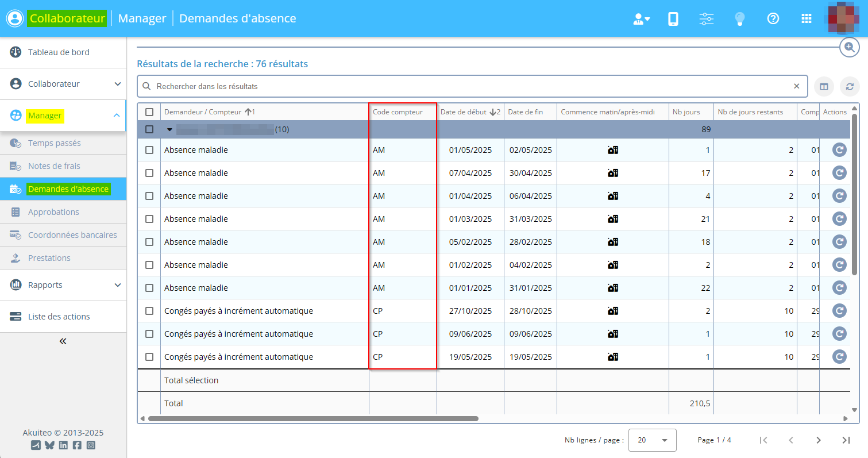This screenshot has width=868, height=458.
Task: Click the magnifier plus search criteria icon
Action: (849, 47)
